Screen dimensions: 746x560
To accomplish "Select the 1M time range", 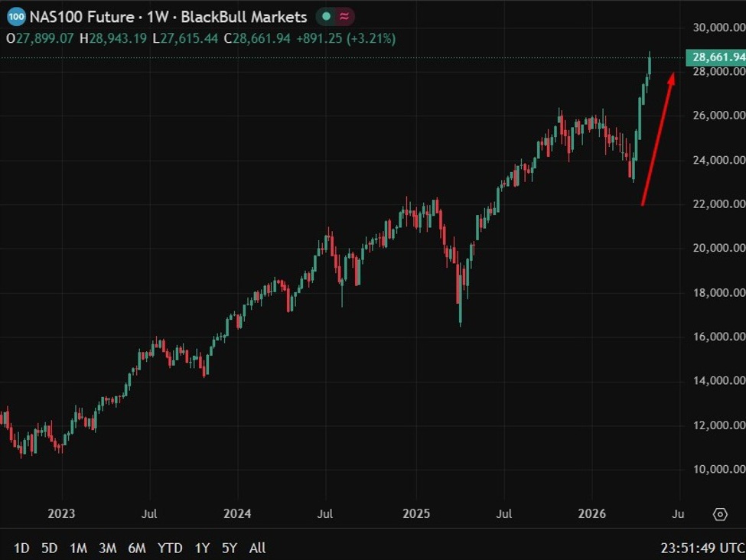I will click(x=78, y=548).
